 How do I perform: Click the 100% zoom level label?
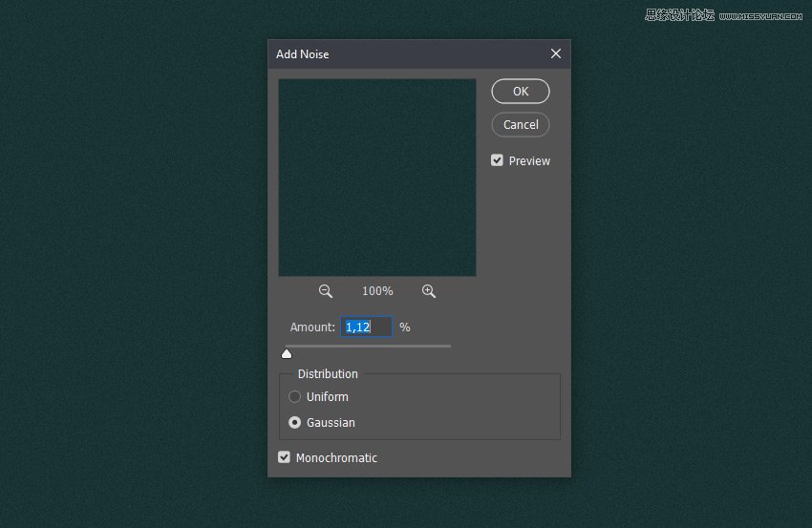pyautogui.click(x=377, y=291)
